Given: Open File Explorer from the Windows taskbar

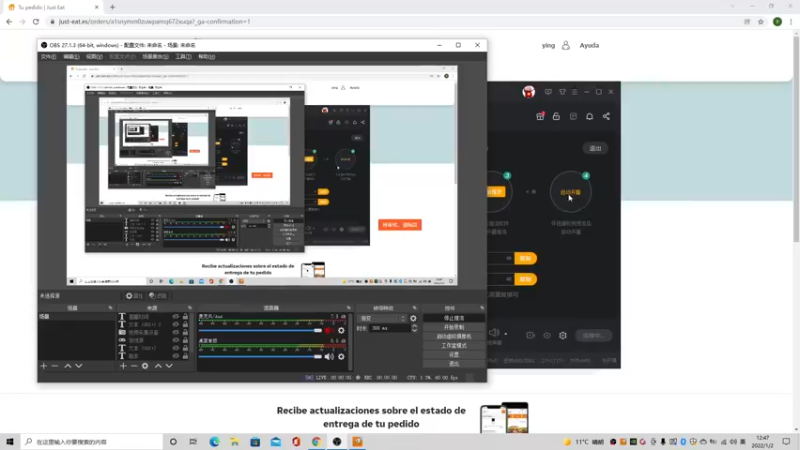Looking at the screenshot, I should pyautogui.click(x=235, y=442).
